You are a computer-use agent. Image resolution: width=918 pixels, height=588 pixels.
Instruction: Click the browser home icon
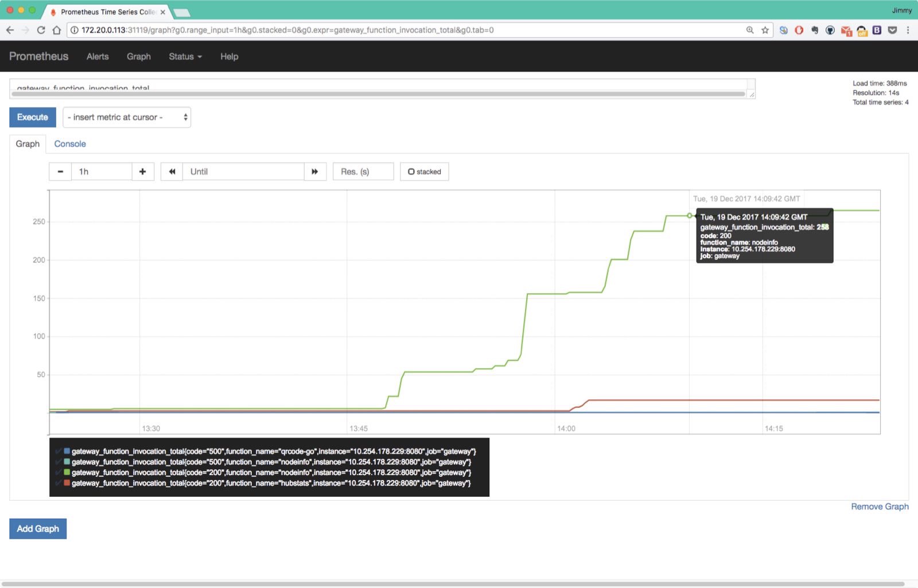coord(56,30)
